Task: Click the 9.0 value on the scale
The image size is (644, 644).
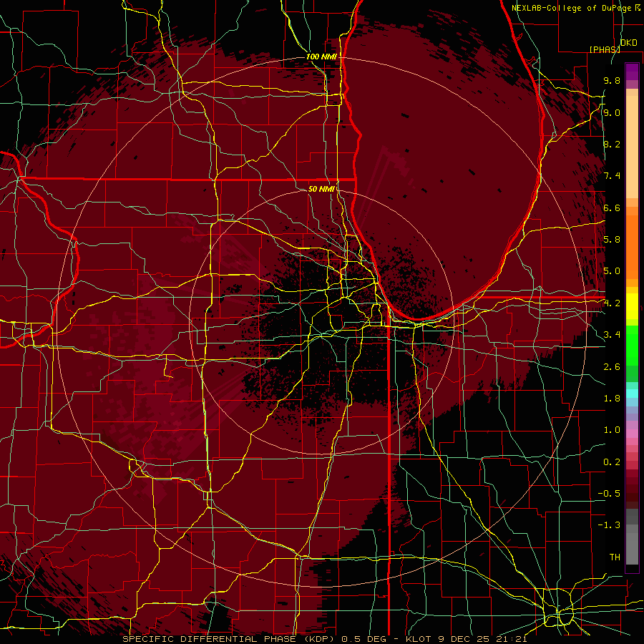Action: [x=612, y=112]
